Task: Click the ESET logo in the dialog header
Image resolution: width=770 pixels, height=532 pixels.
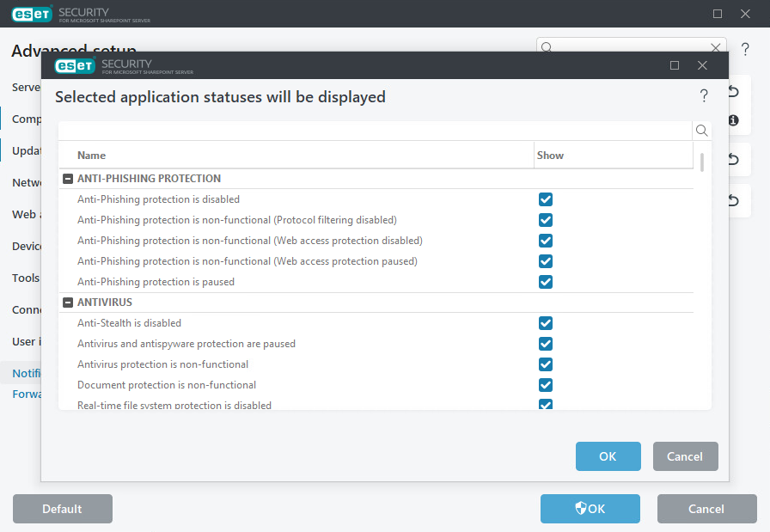Action: pyautogui.click(x=74, y=65)
